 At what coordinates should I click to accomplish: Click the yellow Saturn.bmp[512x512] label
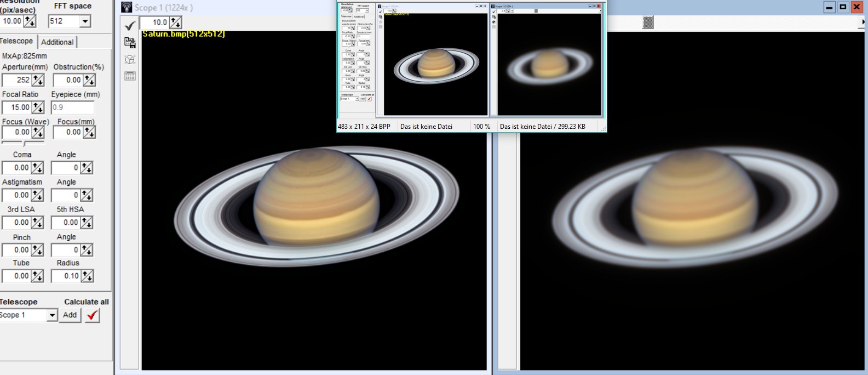(x=183, y=34)
